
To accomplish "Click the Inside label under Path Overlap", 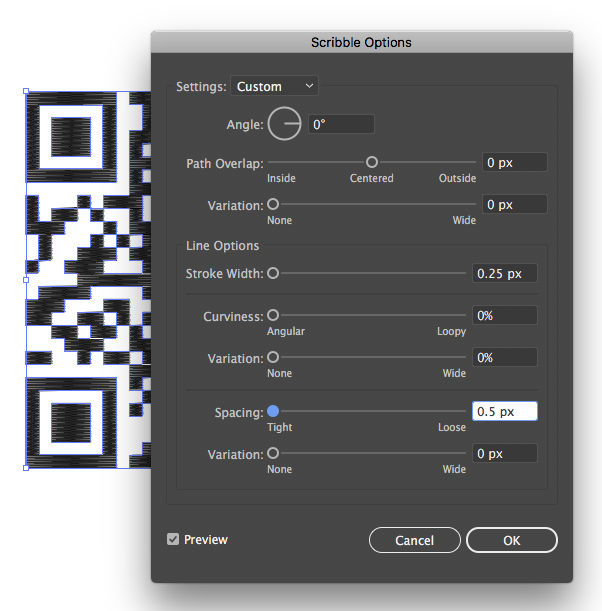I will (281, 178).
